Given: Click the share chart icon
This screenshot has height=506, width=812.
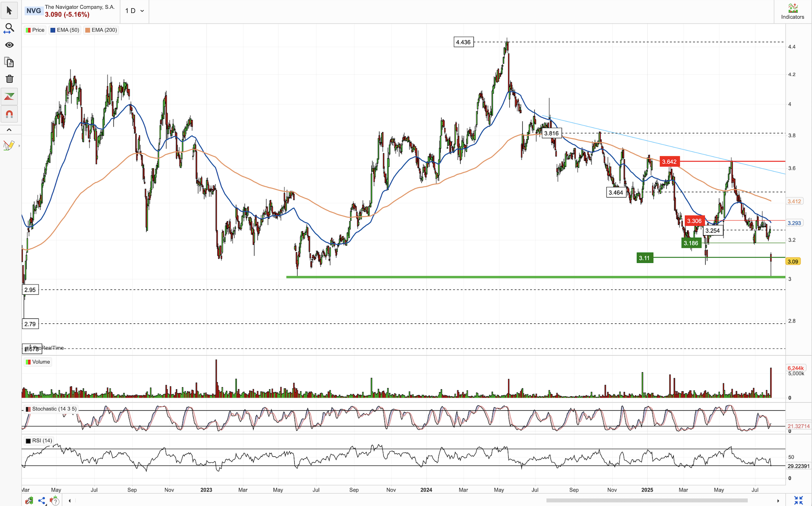Looking at the screenshot, I should (41, 501).
